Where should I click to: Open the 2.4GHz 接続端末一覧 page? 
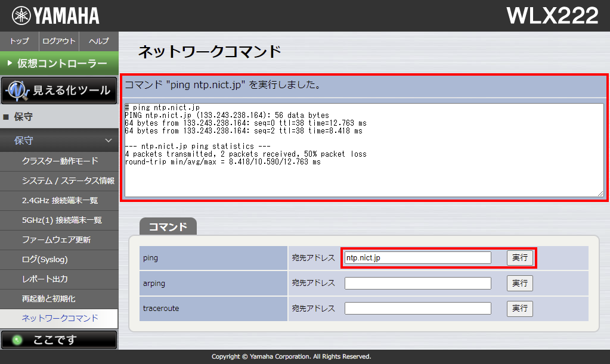click(x=59, y=200)
